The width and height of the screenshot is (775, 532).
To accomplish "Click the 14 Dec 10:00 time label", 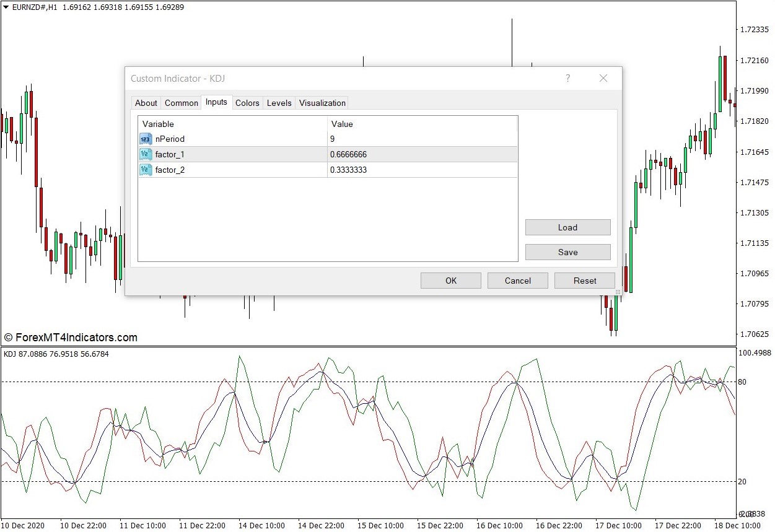I will pyautogui.click(x=261, y=526).
